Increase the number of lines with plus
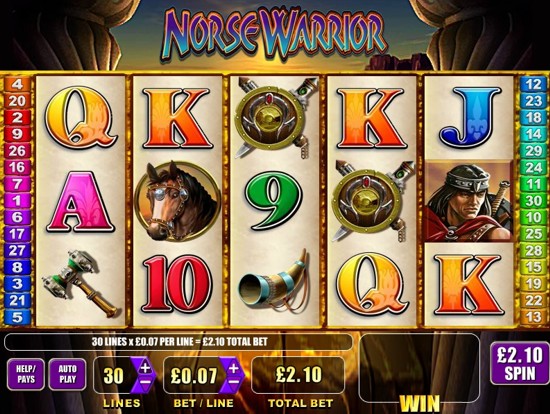The height and width of the screenshot is (414, 550). pyautogui.click(x=146, y=368)
